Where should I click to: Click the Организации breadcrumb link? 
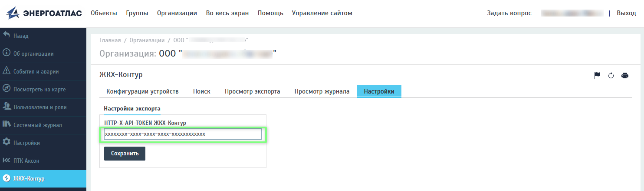point(147,40)
